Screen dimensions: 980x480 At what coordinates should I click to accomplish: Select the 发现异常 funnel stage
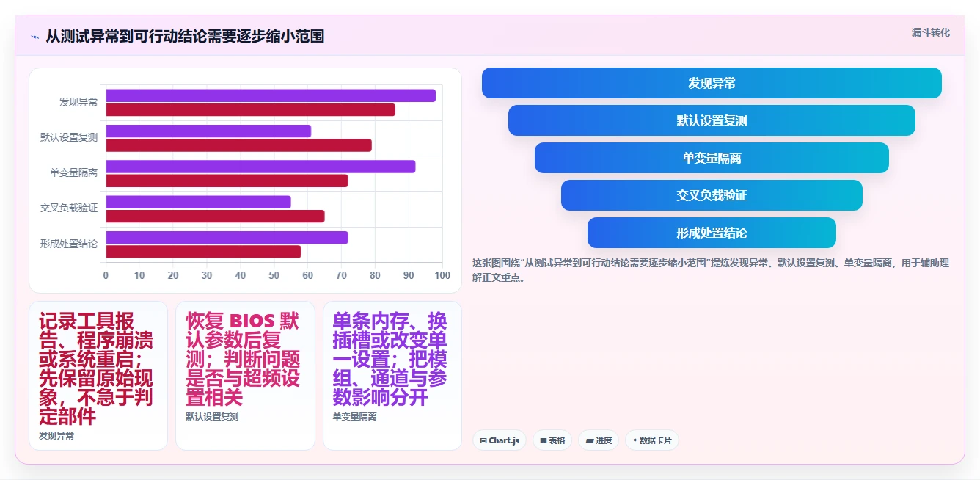(x=712, y=83)
